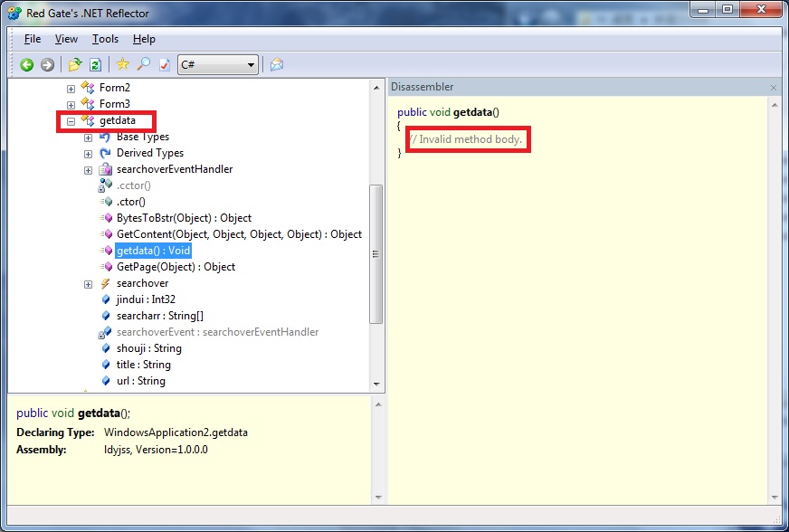Image resolution: width=789 pixels, height=532 pixels.
Task: Select the url : String field
Action: click(141, 381)
